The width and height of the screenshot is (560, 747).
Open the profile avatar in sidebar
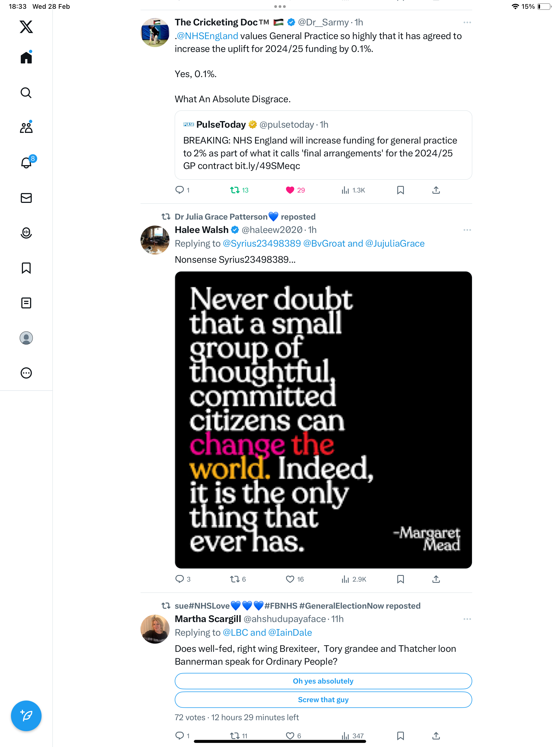(x=26, y=338)
